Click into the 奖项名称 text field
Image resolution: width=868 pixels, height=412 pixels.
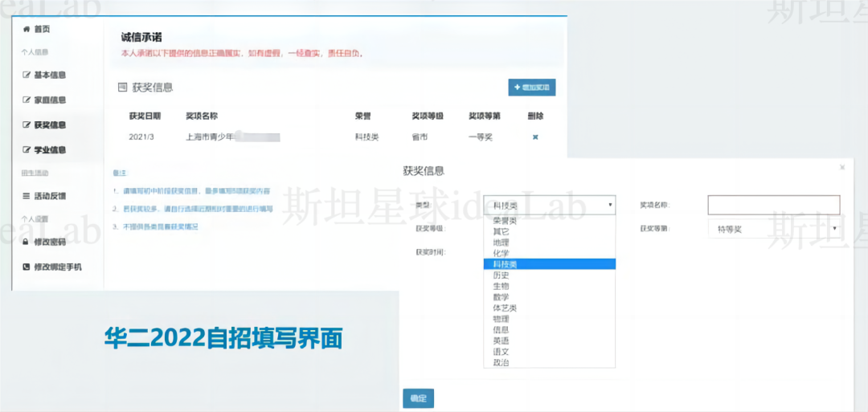click(773, 205)
